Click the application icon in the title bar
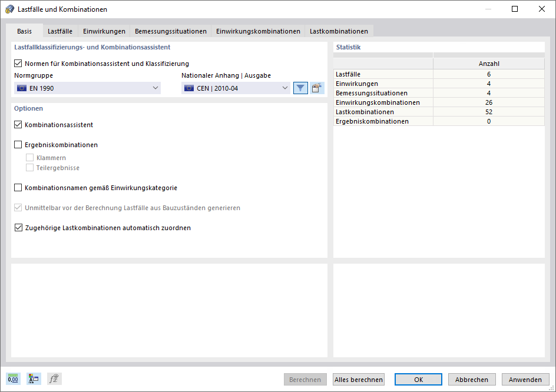The image size is (556, 392). pos(9,9)
